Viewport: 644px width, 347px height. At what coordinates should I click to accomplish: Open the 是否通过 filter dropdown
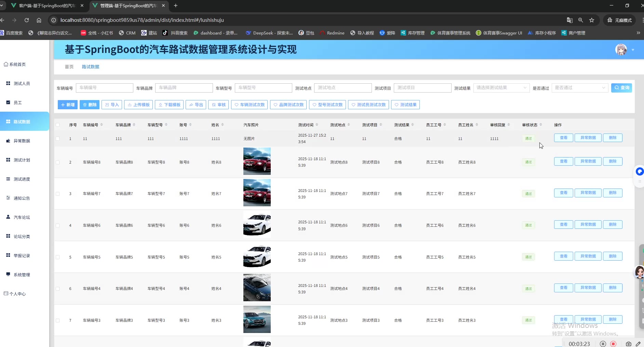tap(580, 88)
